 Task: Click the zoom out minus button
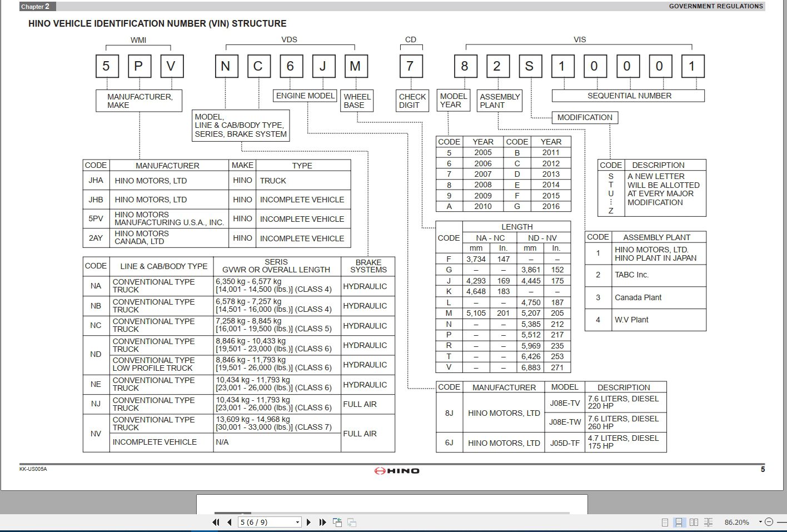coord(769,522)
